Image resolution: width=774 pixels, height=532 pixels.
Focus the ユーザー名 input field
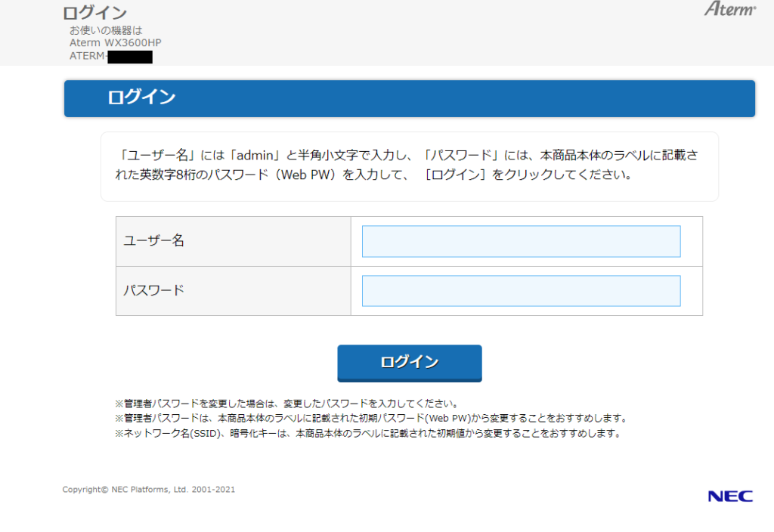pyautogui.click(x=521, y=242)
